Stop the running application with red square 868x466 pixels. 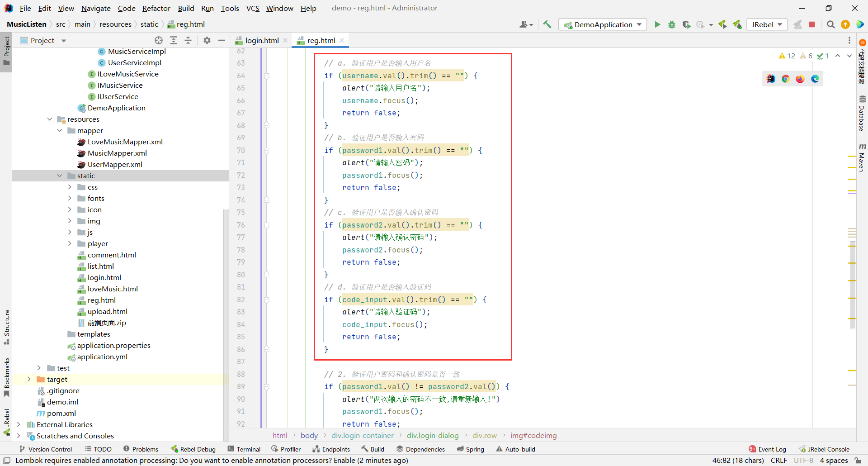pos(812,24)
